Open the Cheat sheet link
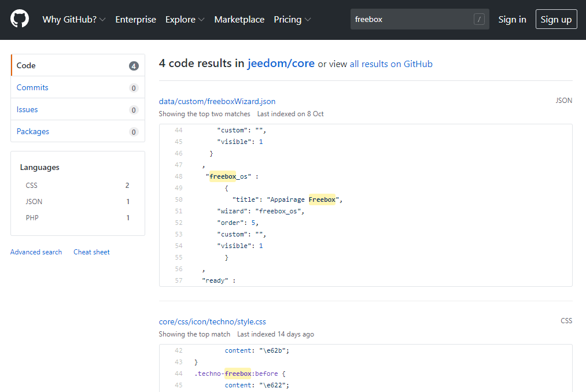This screenshot has width=586, height=392. click(x=91, y=252)
